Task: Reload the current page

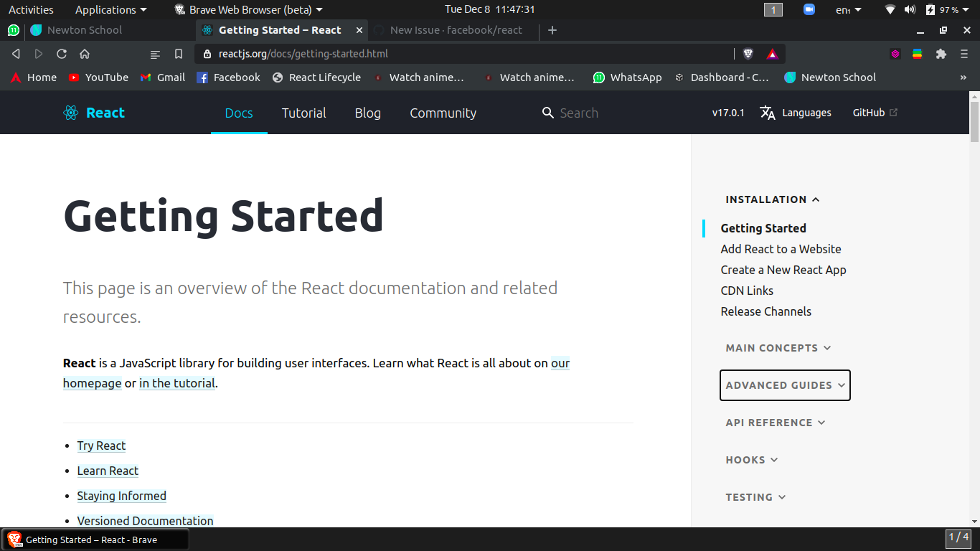Action: [61, 53]
